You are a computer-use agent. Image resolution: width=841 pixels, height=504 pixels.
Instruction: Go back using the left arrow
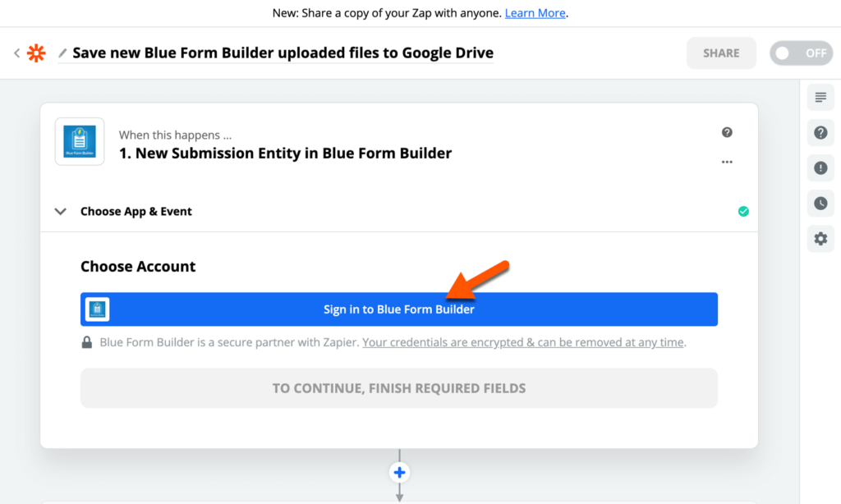(16, 53)
